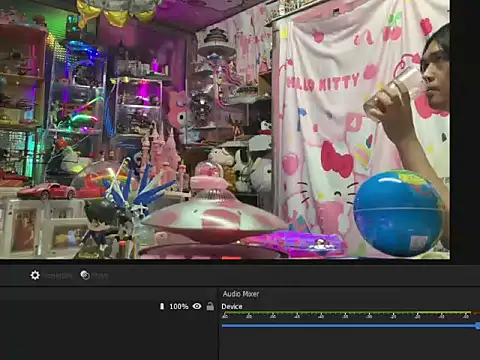This screenshot has width=480, height=360.
Task: Open source Properties via the gear icon
Action: (35, 275)
